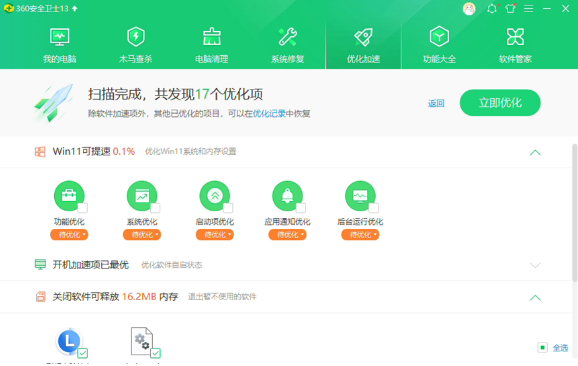Open 待优化 dropdown under 功能优化

coord(69,234)
